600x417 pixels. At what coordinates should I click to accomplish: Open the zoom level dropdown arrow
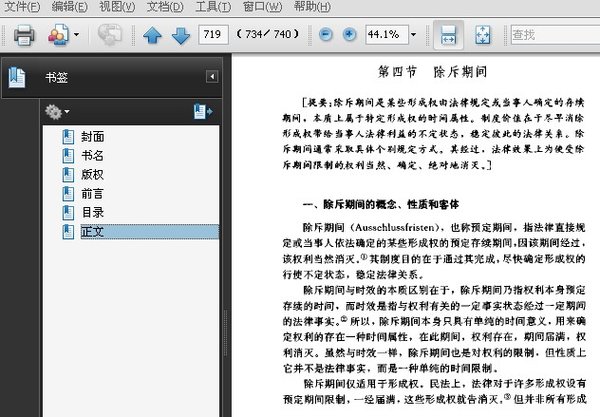[413, 35]
